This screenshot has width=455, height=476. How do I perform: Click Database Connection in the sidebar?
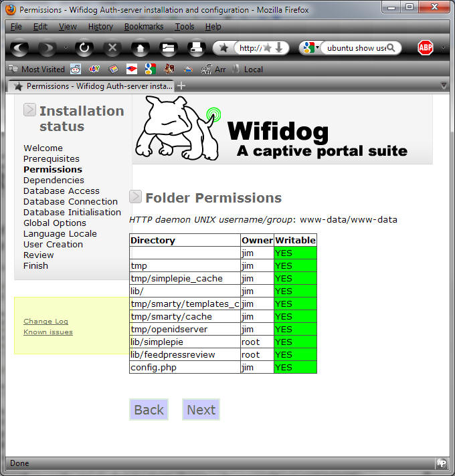click(x=70, y=202)
